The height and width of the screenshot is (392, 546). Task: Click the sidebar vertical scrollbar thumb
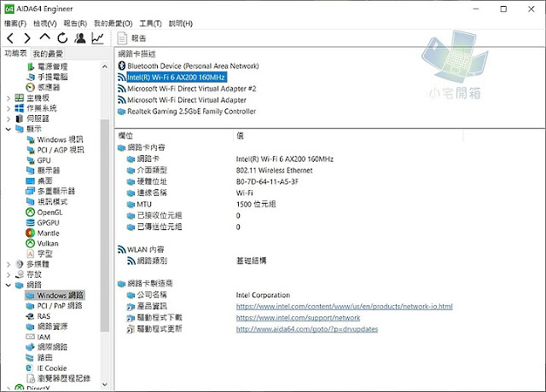(105, 225)
